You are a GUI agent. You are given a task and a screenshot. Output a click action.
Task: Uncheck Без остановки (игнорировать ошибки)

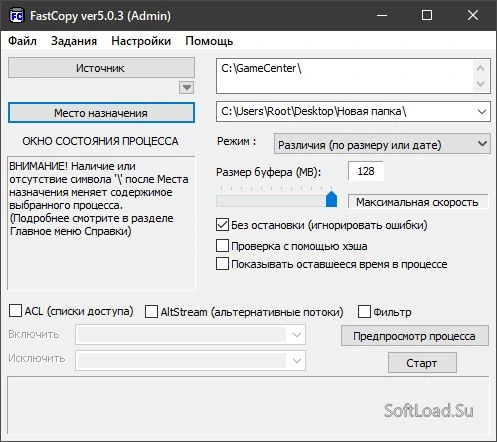pyautogui.click(x=222, y=225)
